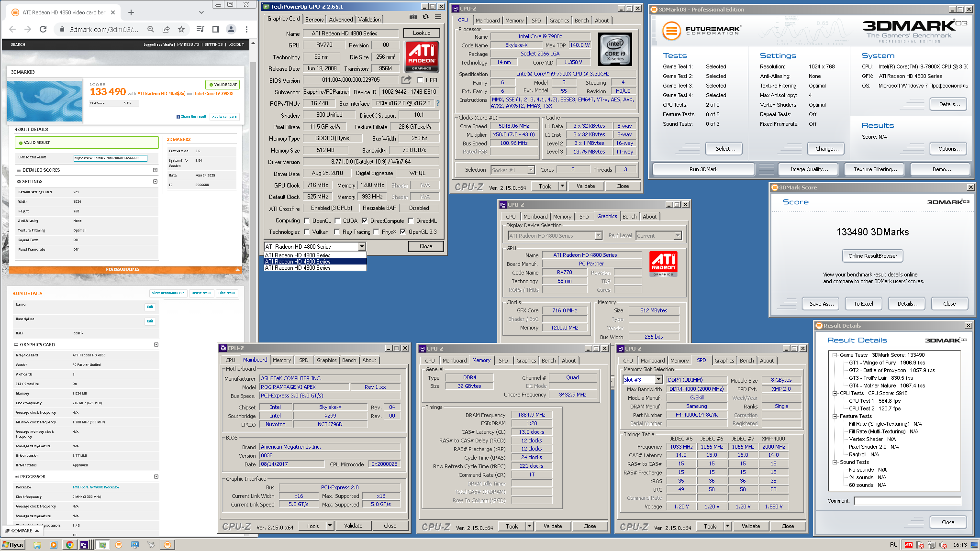Open Socket #1 selection dropdown in CPU-Z
Viewport: 980px width, 551px height.
coord(531,170)
